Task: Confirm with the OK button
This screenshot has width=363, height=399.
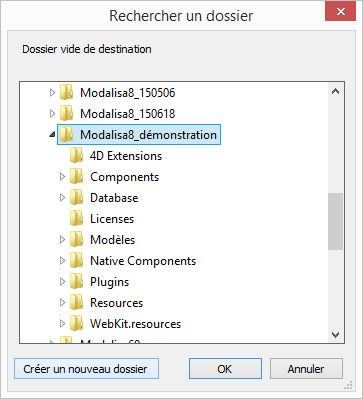Action: 225,369
